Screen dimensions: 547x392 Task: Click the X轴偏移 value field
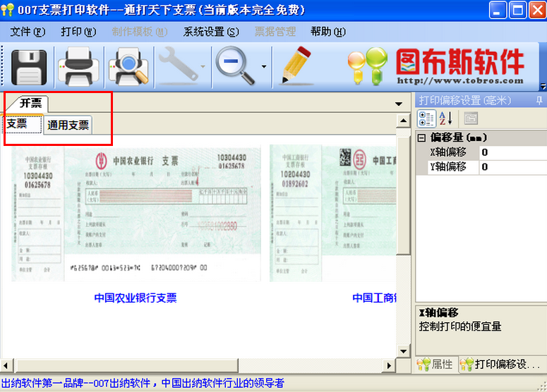pyautogui.click(x=513, y=152)
